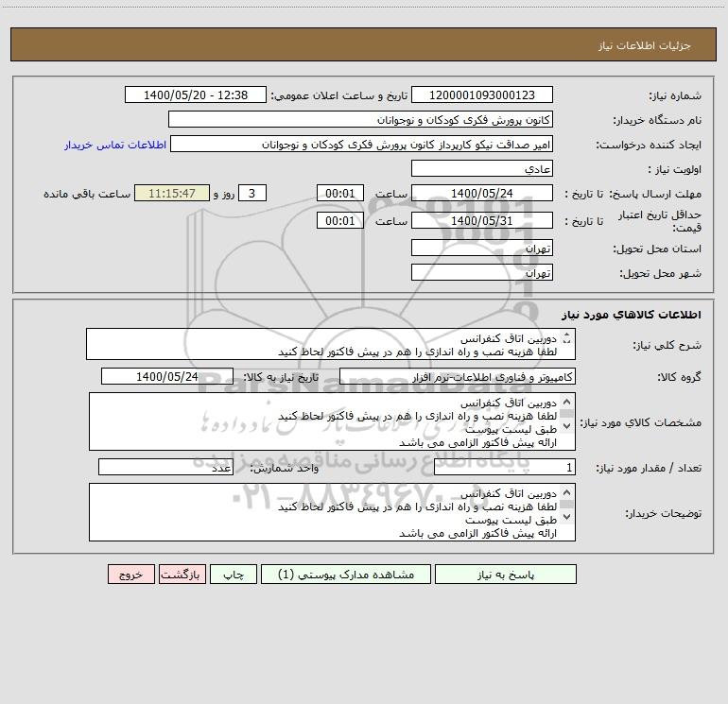Click the goods need date 1400/05/24 field
Screen dimensions: 728x704
tap(167, 376)
